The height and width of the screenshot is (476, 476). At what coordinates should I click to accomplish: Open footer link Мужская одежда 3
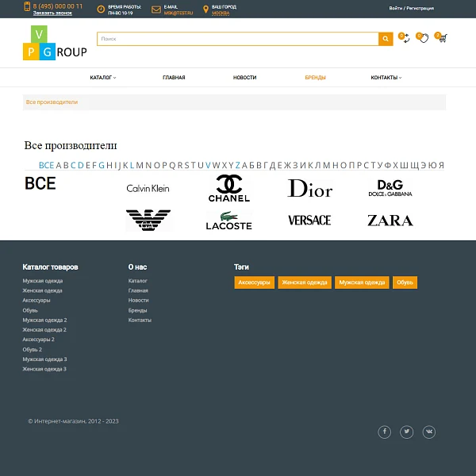(45, 359)
